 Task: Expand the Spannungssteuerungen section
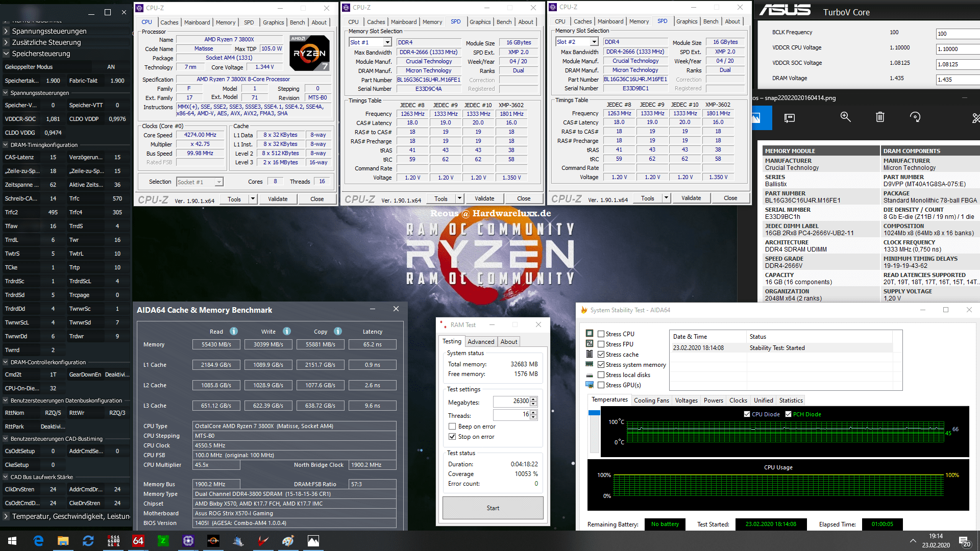[6, 31]
